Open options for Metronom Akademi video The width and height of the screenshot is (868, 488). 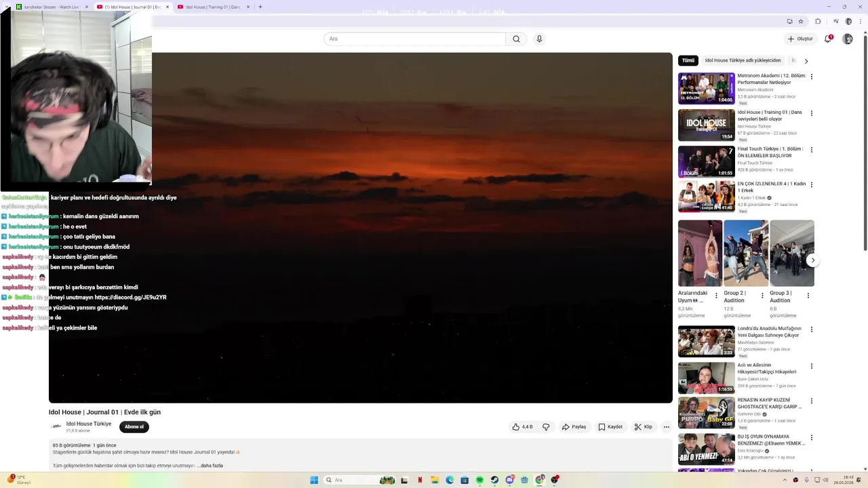(812, 77)
